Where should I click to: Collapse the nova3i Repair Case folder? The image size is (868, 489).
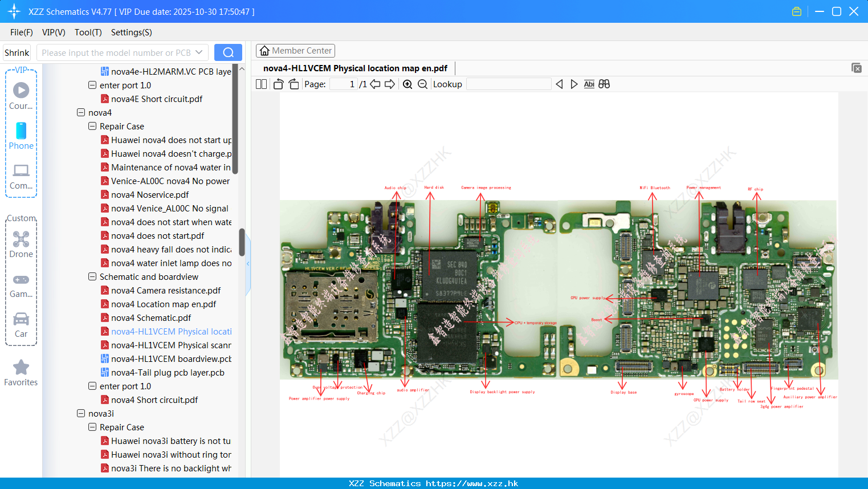click(92, 427)
